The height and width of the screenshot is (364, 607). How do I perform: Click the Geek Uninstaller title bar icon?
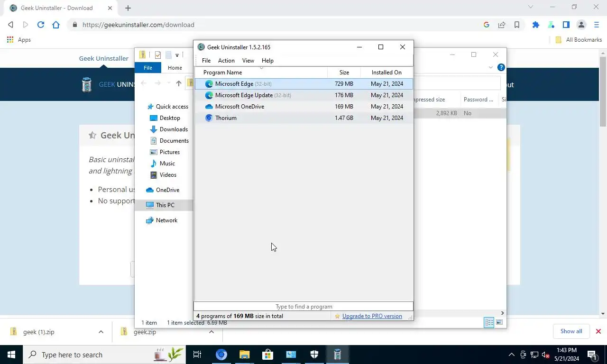(x=201, y=47)
